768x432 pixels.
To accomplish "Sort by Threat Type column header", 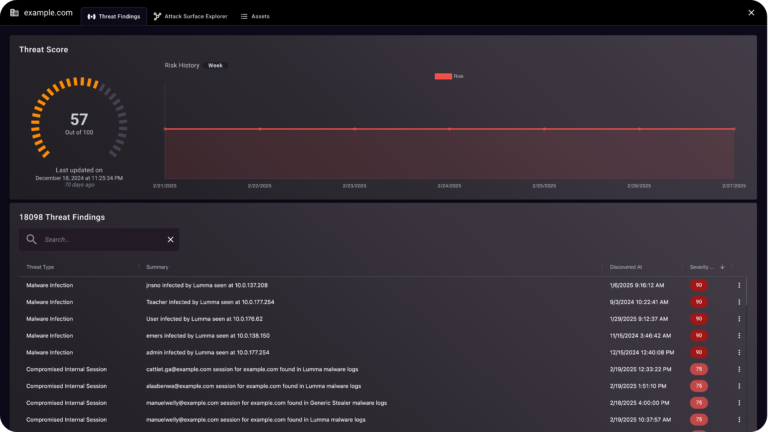I will (x=40, y=267).
